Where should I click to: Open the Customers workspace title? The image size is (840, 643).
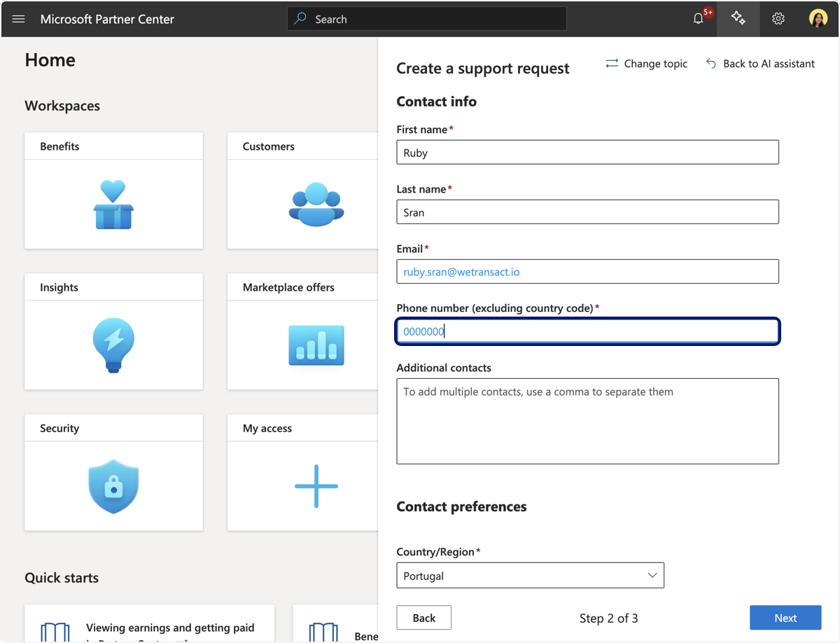tap(269, 146)
